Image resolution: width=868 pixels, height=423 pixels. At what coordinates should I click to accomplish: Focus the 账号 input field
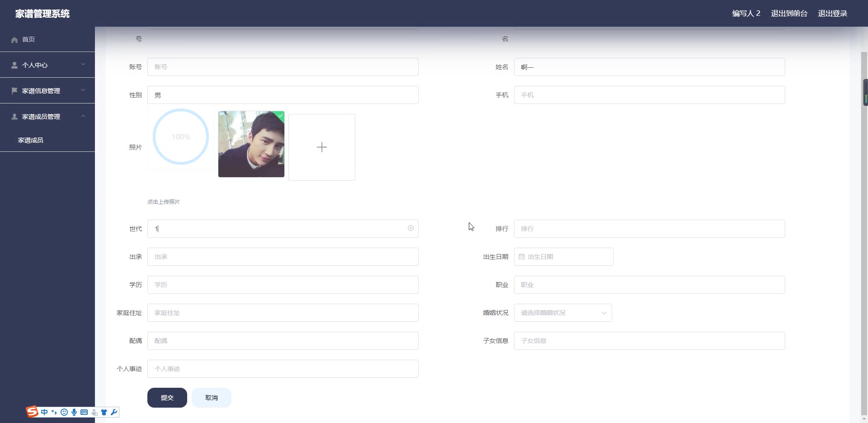283,67
